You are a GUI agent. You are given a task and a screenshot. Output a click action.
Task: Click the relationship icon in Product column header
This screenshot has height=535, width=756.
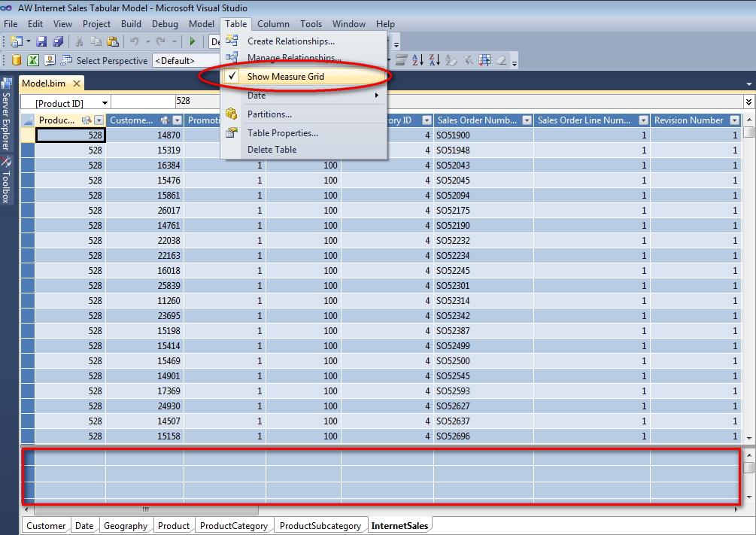pyautogui.click(x=87, y=120)
